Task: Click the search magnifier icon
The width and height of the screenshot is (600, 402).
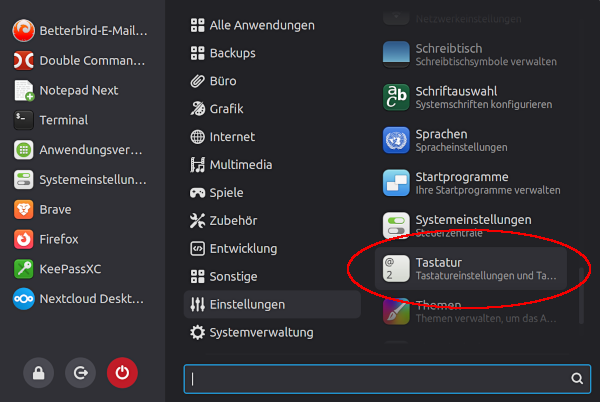Action: (577, 379)
